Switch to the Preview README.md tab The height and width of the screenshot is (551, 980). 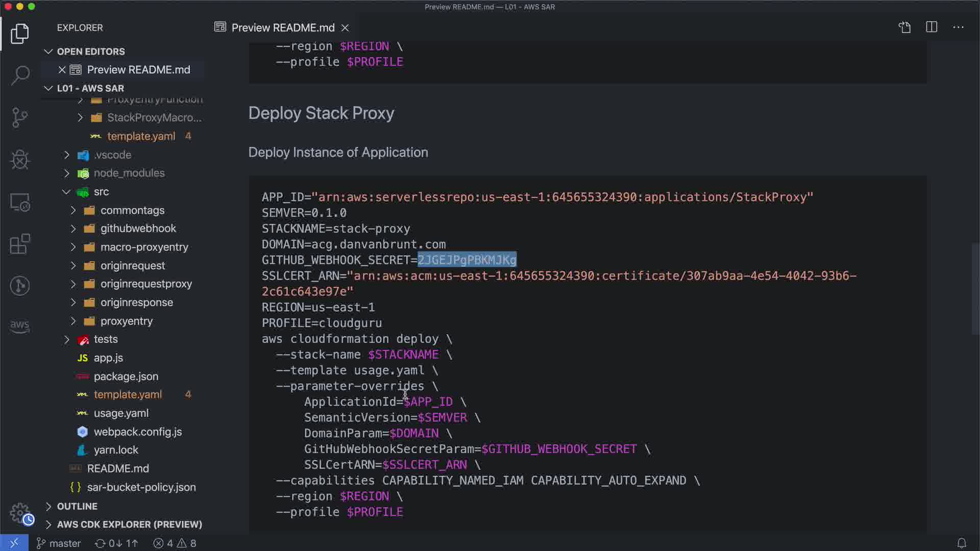(x=282, y=28)
